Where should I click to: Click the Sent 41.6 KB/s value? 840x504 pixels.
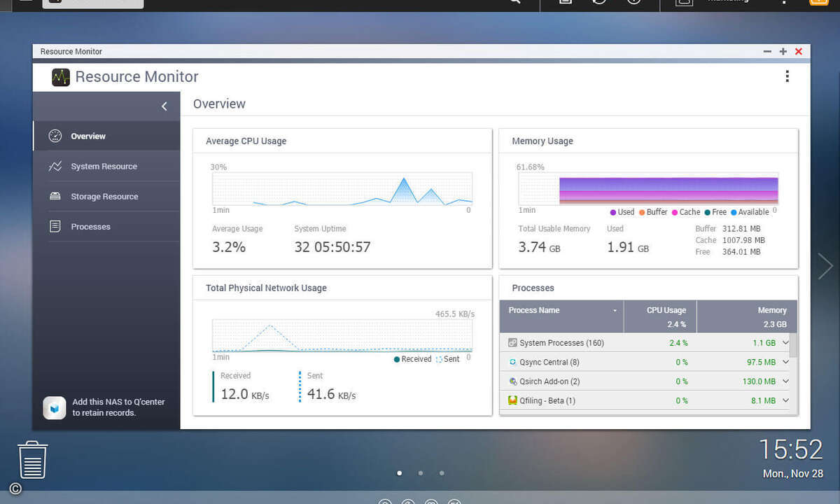click(332, 394)
